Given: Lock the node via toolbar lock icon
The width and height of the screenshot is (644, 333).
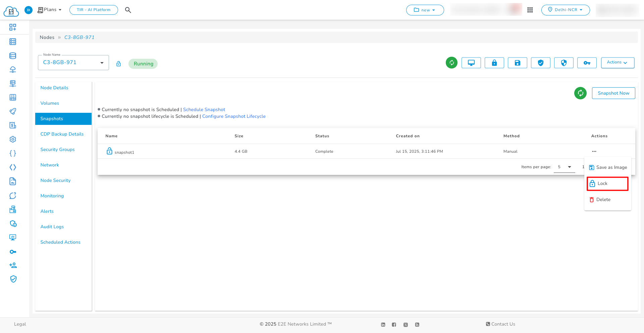Looking at the screenshot, I should (494, 63).
